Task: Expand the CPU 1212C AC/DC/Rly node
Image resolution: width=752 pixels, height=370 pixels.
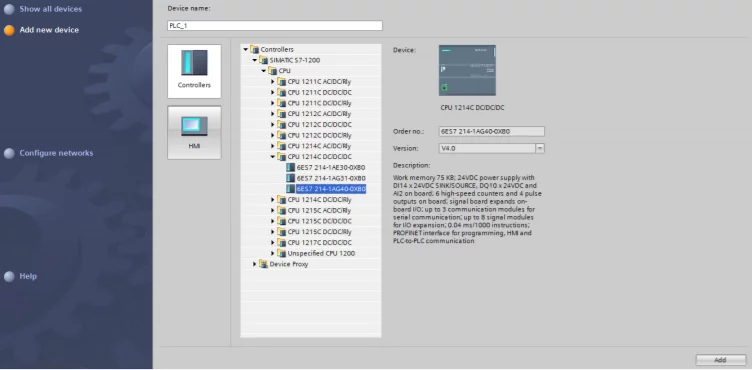Action: pyautogui.click(x=273, y=114)
